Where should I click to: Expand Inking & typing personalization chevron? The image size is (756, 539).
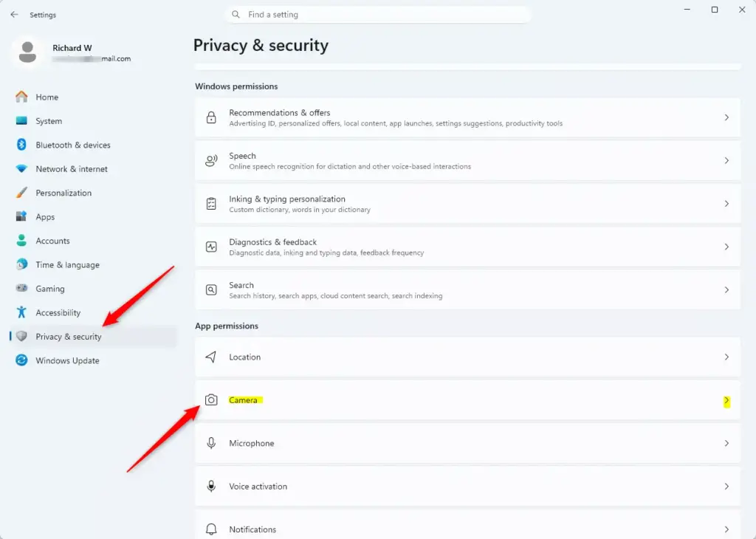point(726,204)
